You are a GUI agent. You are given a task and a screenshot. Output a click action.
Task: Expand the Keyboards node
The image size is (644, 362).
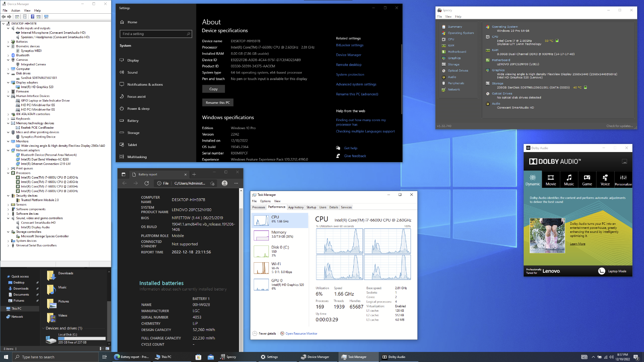[x=8, y=119]
